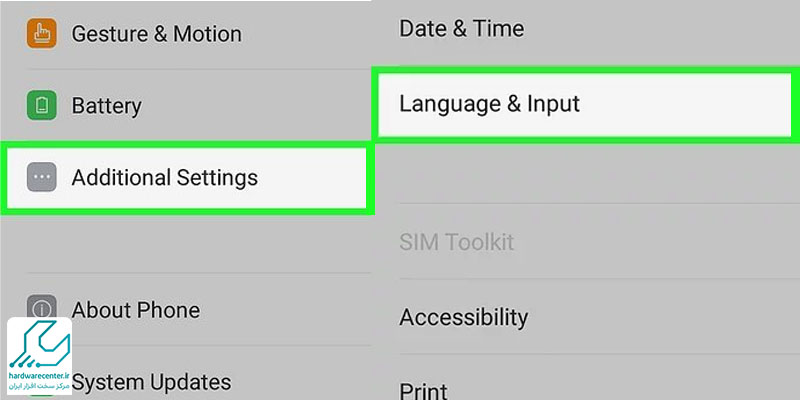The image size is (800, 400).
Task: Tap the orange Gesture & Motion icon
Action: (42, 34)
